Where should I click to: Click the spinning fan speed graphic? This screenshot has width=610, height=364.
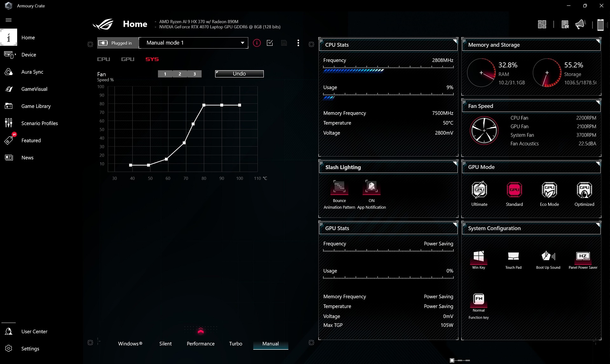tap(484, 131)
